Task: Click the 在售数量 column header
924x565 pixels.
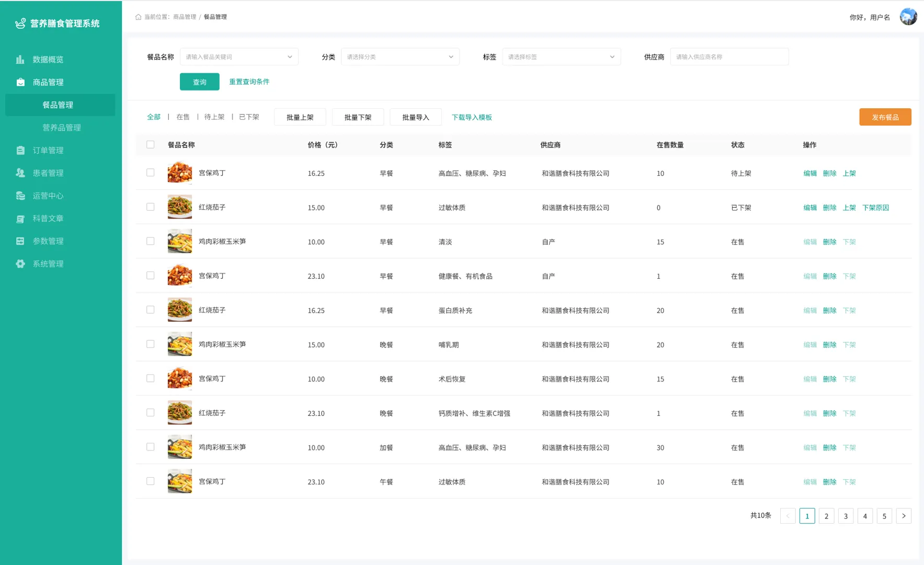Action: [670, 145]
